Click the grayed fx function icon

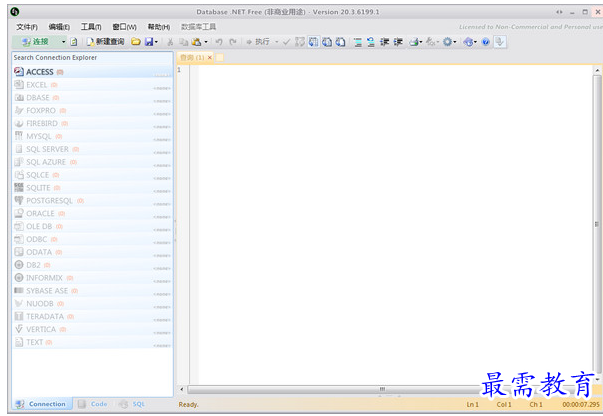tap(430, 42)
